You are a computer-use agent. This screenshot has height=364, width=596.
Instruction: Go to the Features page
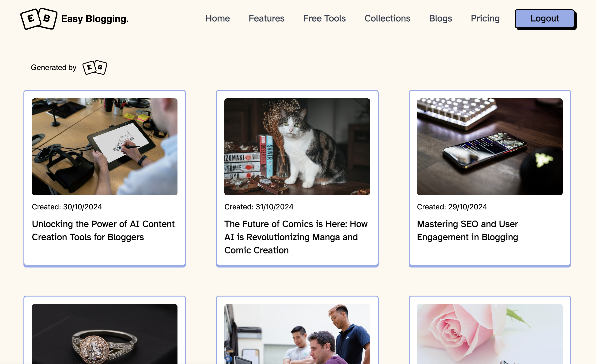point(266,18)
